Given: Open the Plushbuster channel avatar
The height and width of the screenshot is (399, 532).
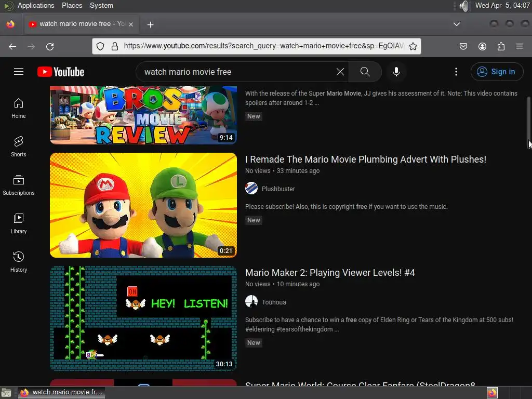Looking at the screenshot, I should pyautogui.click(x=251, y=188).
